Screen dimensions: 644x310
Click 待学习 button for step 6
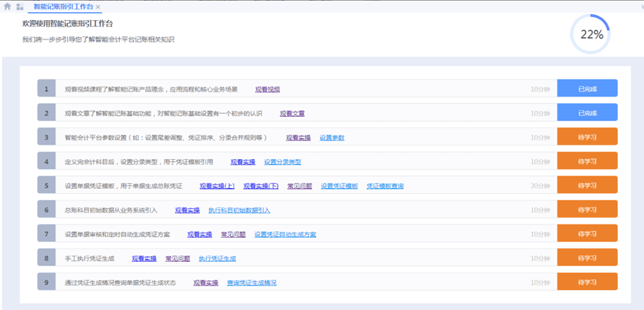[x=587, y=209]
